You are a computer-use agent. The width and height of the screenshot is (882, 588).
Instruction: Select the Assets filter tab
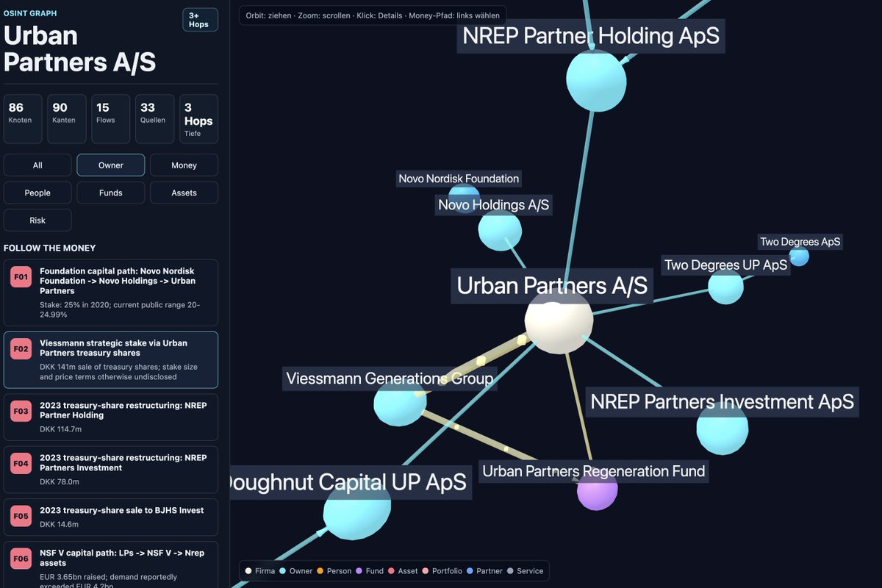(184, 193)
